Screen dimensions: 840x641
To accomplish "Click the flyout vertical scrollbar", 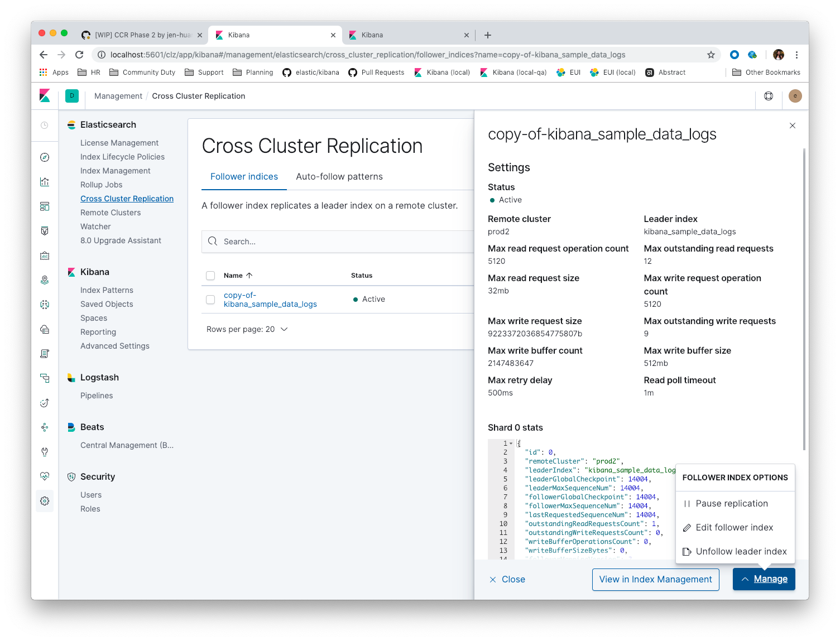I will [804, 298].
